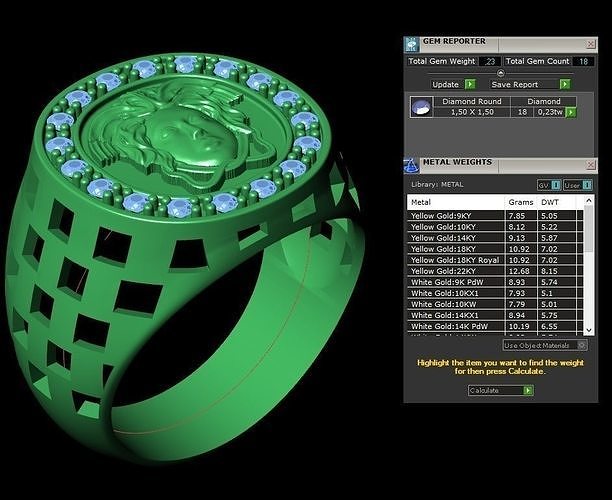This screenshot has height=500, width=612.
Task: Click the Metal column header
Action: click(456, 202)
